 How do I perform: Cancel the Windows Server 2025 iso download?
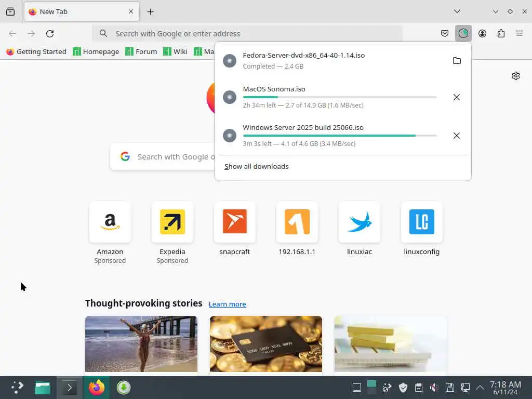click(457, 136)
